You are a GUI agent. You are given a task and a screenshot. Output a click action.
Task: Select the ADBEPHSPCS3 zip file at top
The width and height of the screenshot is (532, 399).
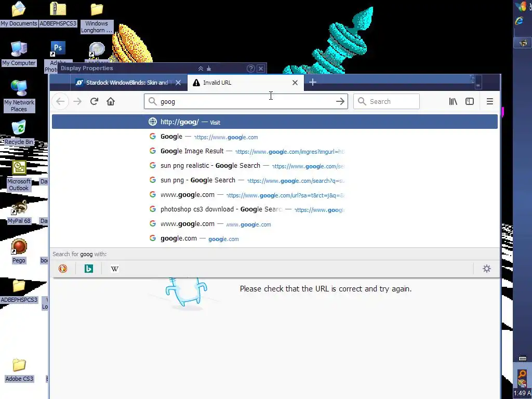click(x=58, y=14)
